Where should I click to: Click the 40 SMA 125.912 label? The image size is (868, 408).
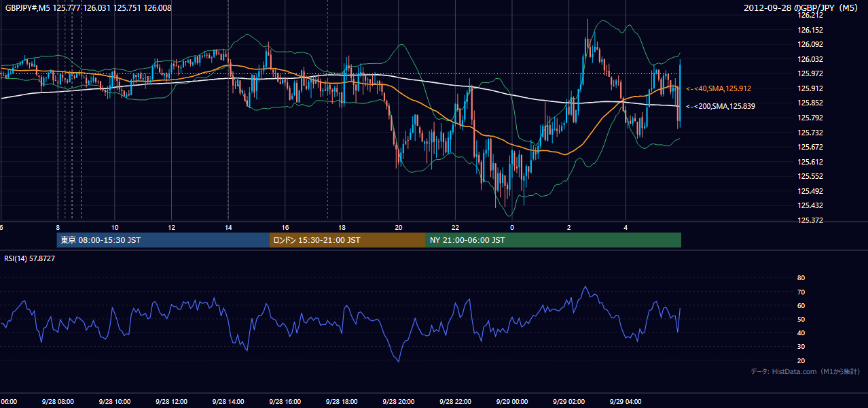click(719, 88)
